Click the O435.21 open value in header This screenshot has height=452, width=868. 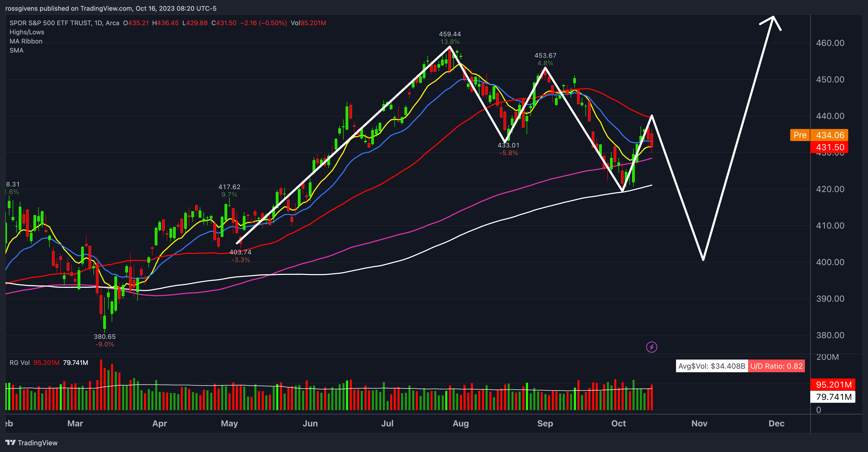(x=136, y=23)
